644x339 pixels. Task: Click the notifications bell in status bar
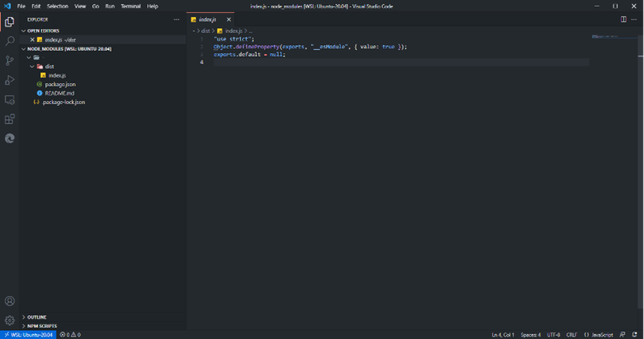[x=635, y=335]
